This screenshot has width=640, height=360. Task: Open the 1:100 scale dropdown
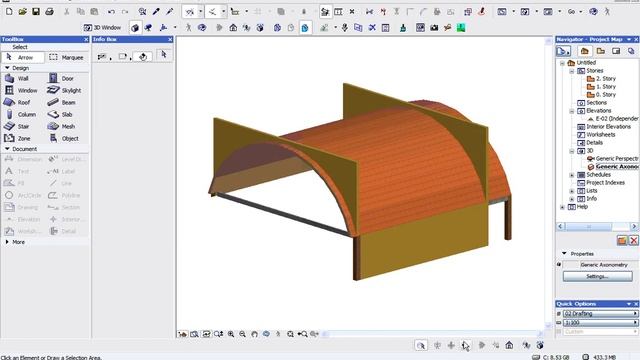coord(600,322)
